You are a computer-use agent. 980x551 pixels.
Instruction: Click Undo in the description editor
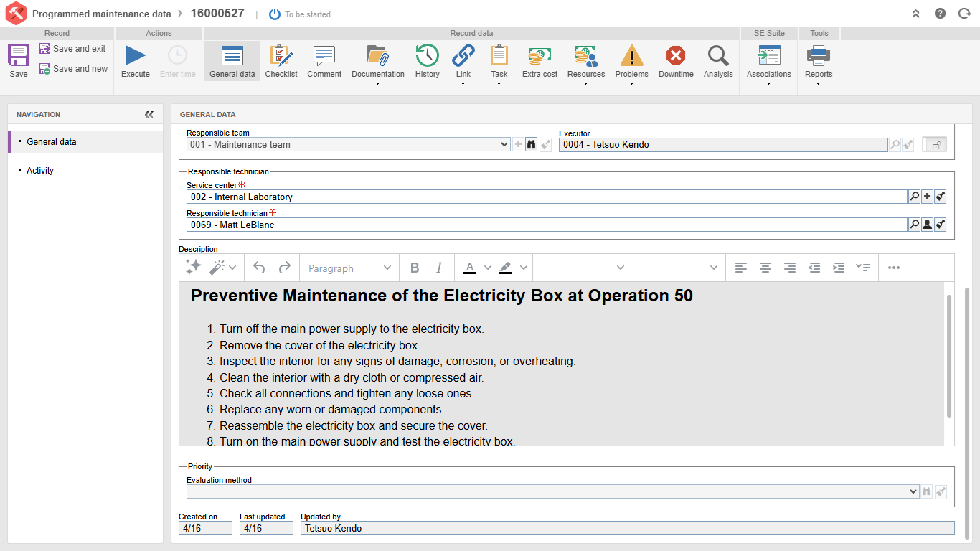point(260,268)
